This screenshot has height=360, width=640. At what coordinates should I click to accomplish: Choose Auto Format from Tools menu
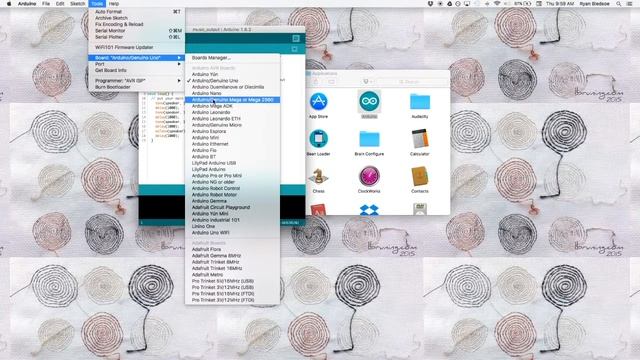(x=137, y=12)
